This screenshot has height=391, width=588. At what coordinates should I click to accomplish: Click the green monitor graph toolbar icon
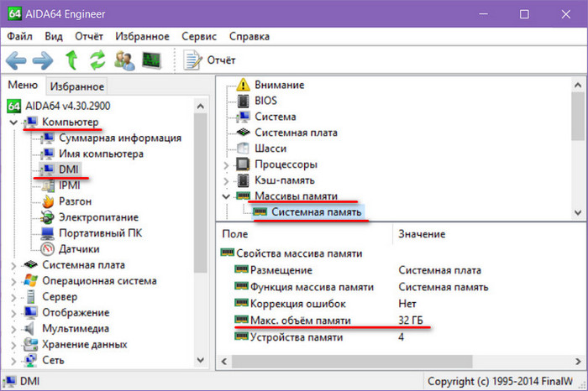pos(152,60)
